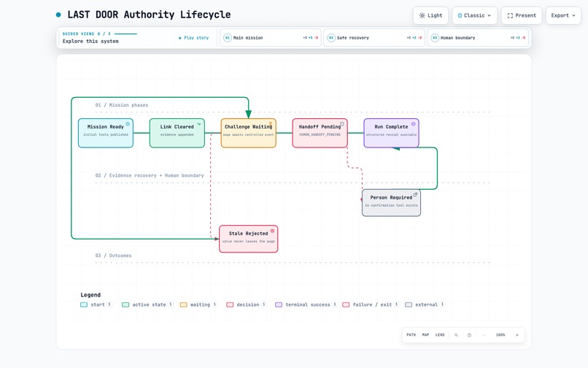Toggle the terminal success legend item
The image size is (588, 368).
tap(306, 304)
